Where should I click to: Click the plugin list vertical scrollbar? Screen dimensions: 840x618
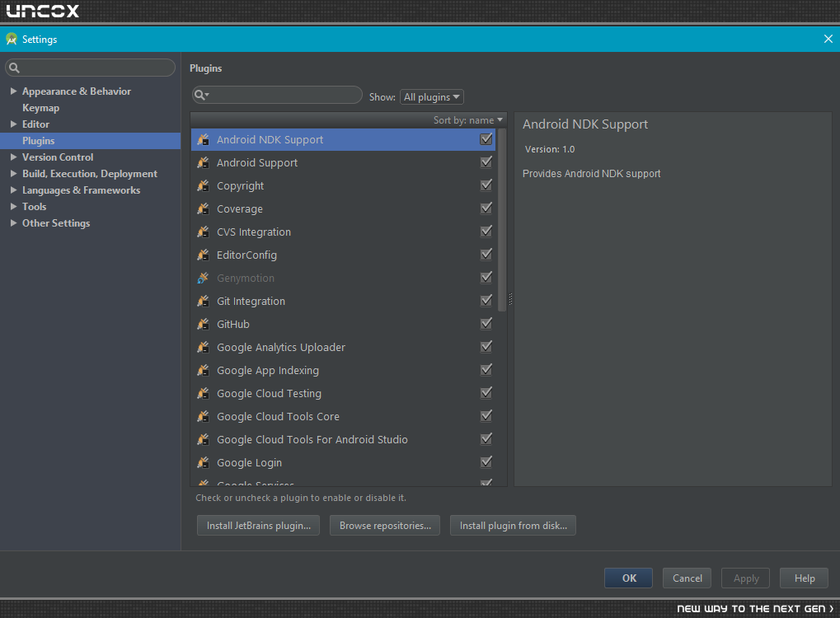502,219
